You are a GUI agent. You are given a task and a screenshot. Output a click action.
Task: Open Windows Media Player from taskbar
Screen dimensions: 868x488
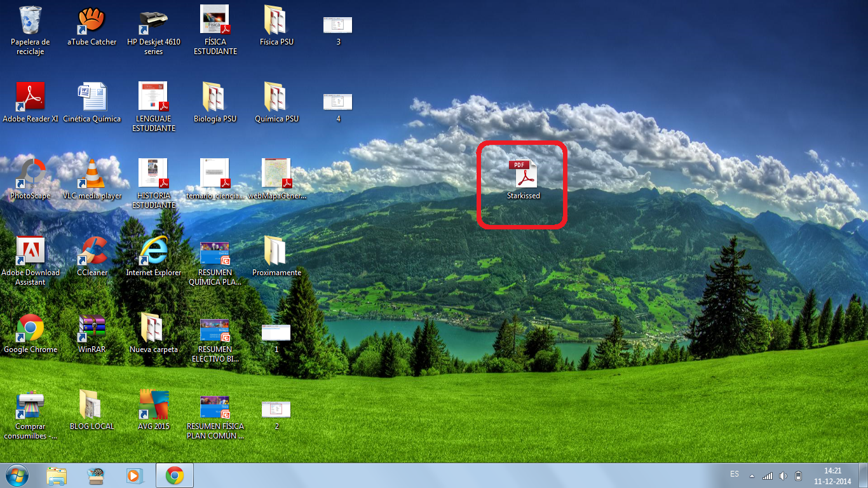point(134,475)
